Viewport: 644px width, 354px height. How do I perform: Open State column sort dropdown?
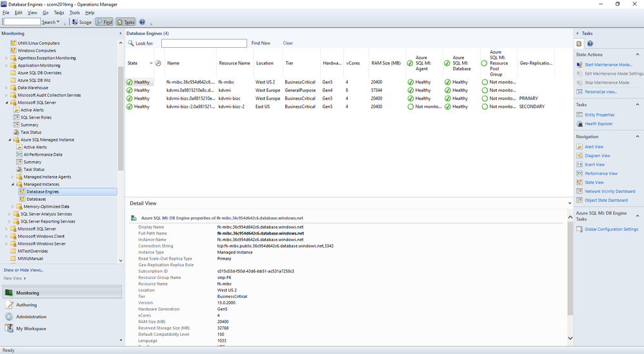tap(151, 63)
